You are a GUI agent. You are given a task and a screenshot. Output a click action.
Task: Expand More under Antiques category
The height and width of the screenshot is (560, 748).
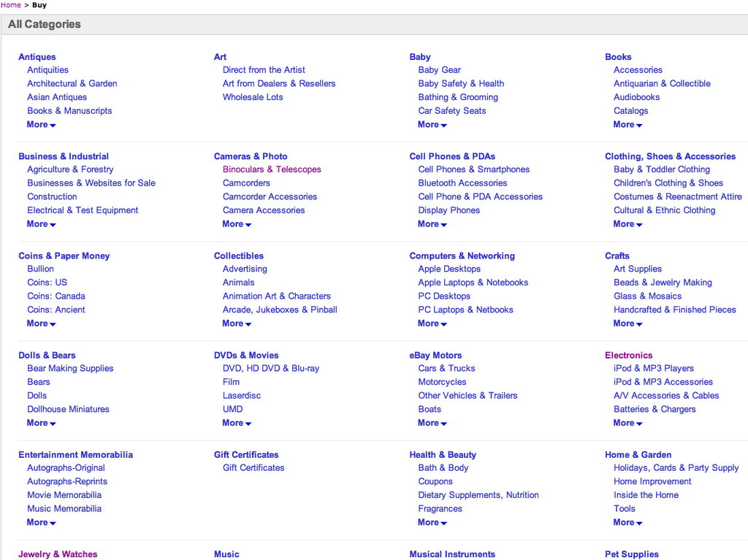click(41, 125)
